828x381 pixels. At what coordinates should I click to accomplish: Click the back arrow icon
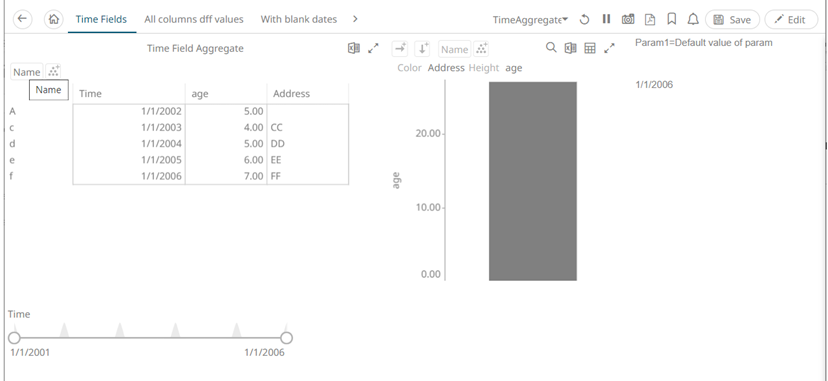[x=22, y=19]
